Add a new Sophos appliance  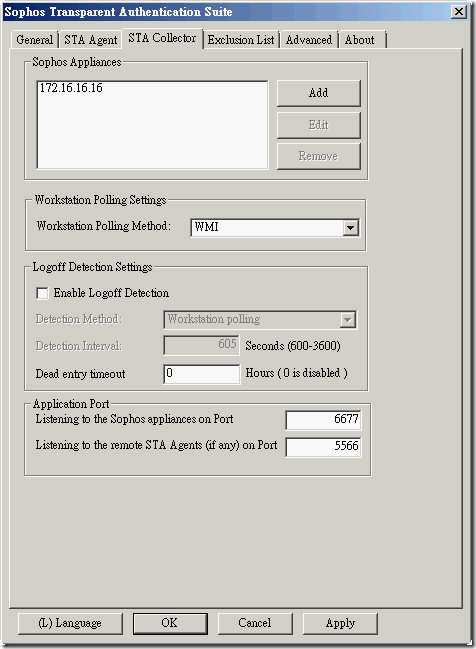coord(319,93)
